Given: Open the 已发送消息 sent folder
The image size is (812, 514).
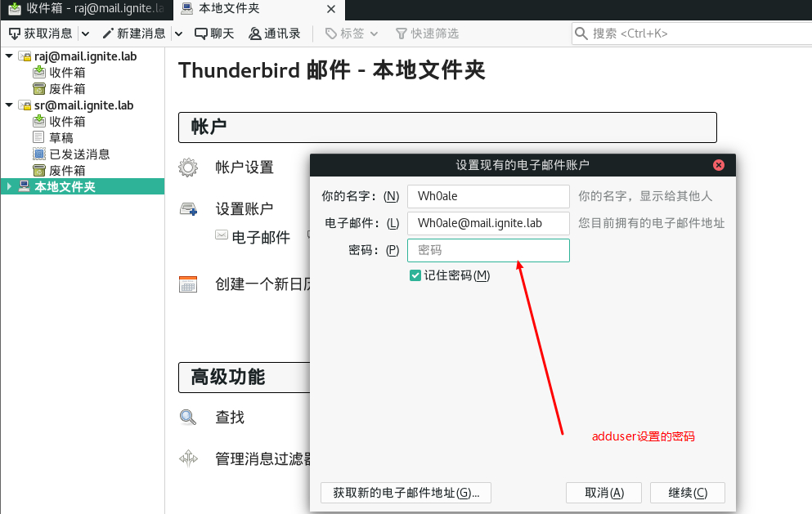Looking at the screenshot, I should [79, 154].
